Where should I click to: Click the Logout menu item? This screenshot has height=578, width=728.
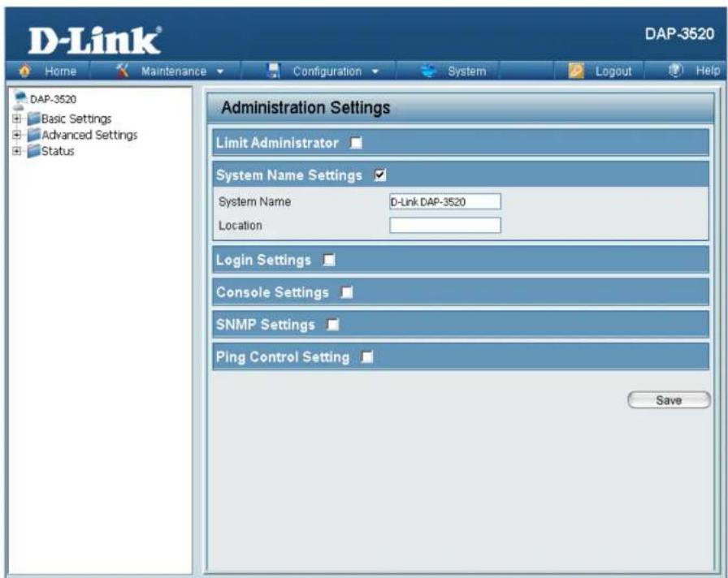(x=613, y=71)
